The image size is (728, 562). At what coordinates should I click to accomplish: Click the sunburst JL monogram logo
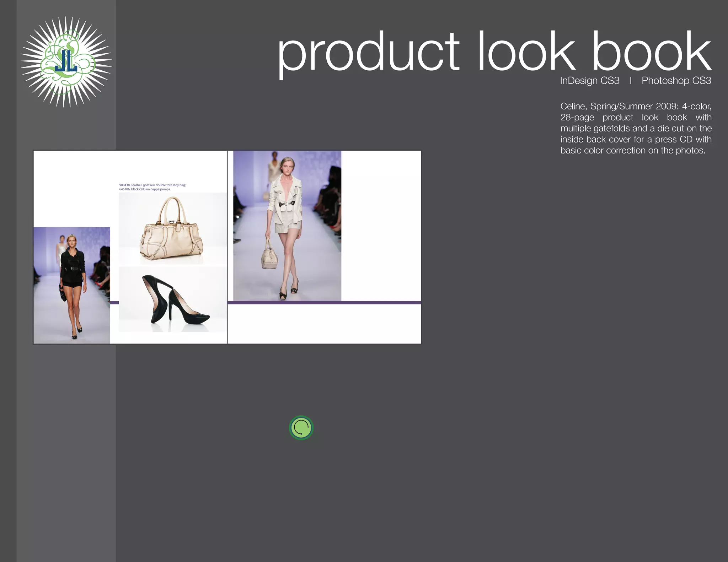click(66, 62)
